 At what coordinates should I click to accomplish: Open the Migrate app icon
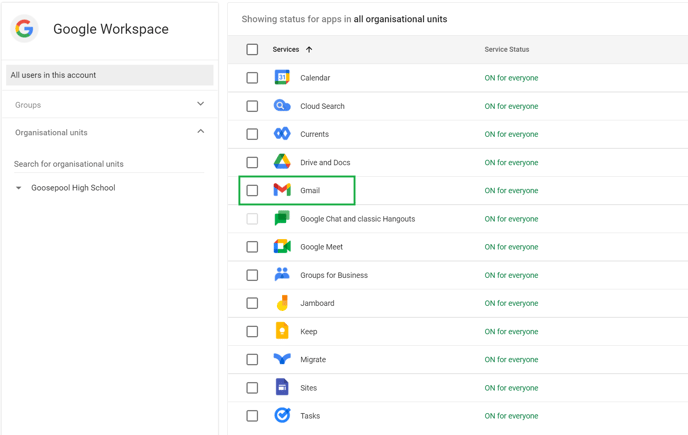[x=282, y=359]
